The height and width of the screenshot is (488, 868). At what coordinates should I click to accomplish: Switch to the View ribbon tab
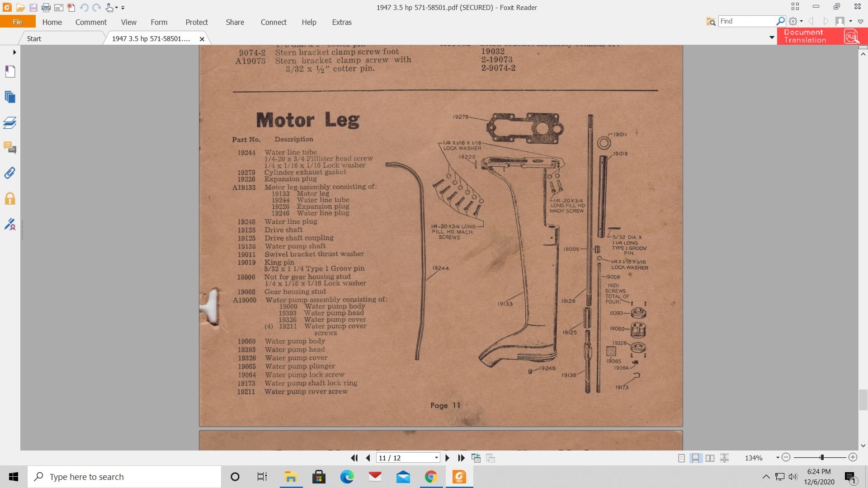(x=128, y=22)
